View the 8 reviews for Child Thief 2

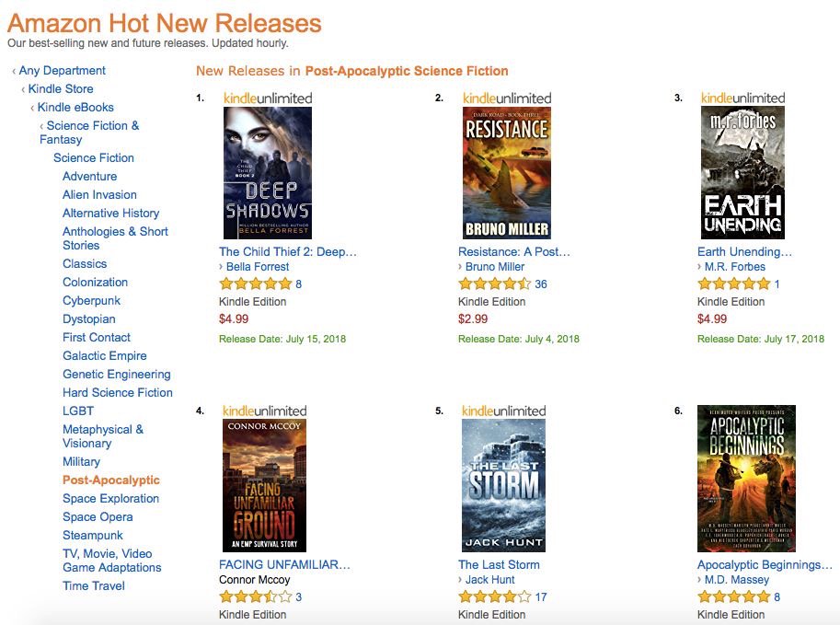coord(298,284)
